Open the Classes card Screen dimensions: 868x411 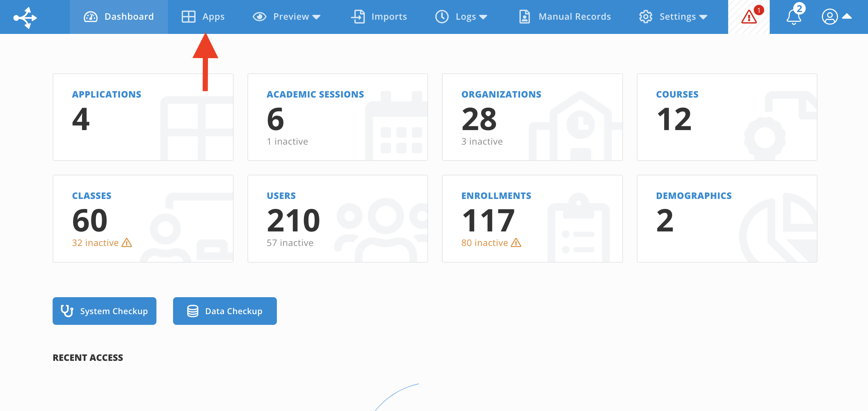(143, 219)
